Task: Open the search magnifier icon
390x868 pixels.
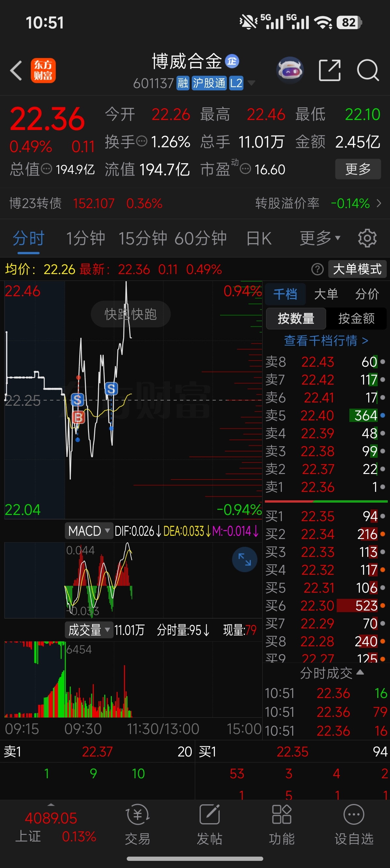Action: [x=368, y=70]
